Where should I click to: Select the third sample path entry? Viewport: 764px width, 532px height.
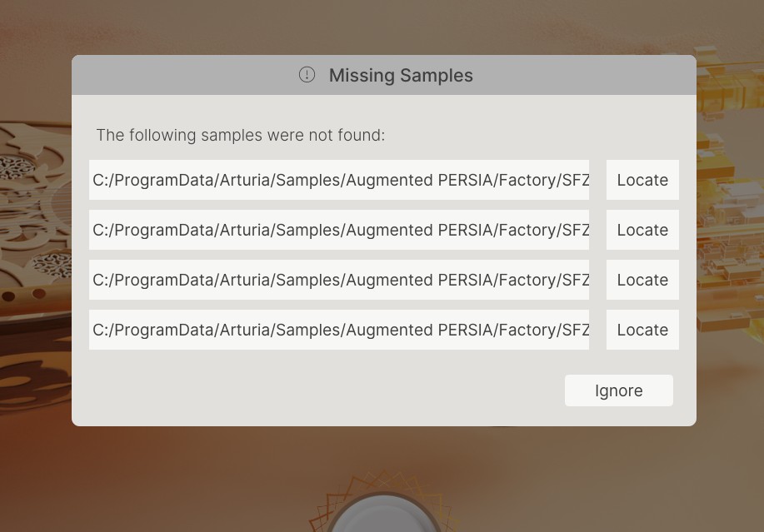click(x=339, y=280)
